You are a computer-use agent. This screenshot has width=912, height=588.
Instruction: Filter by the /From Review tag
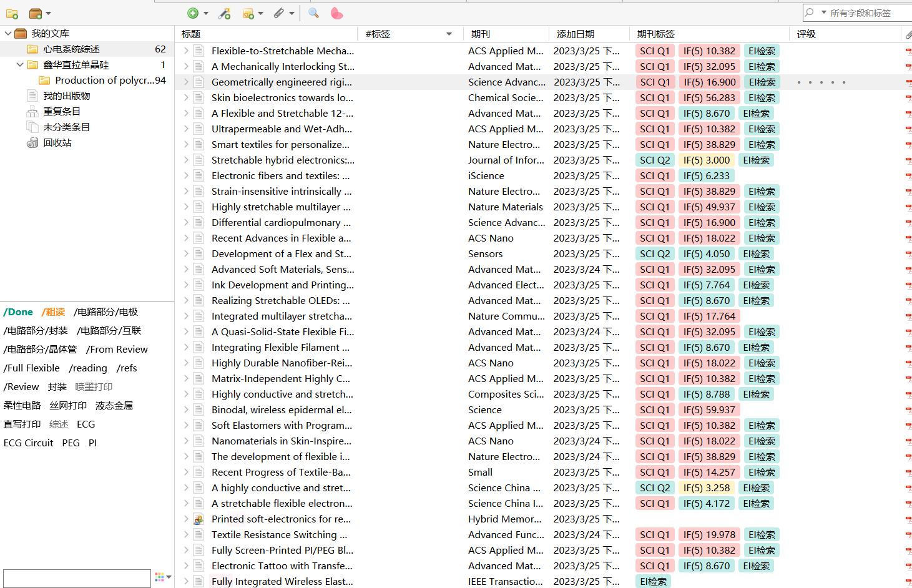click(117, 350)
